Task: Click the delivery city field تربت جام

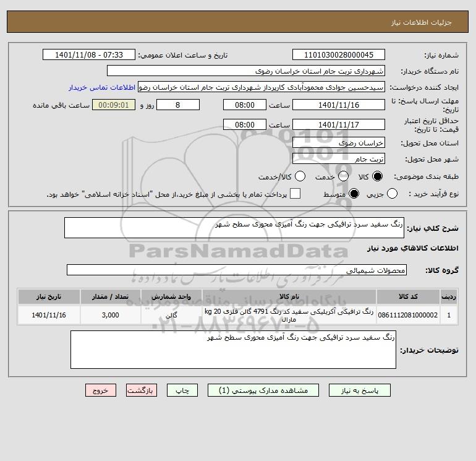Action: [x=339, y=158]
